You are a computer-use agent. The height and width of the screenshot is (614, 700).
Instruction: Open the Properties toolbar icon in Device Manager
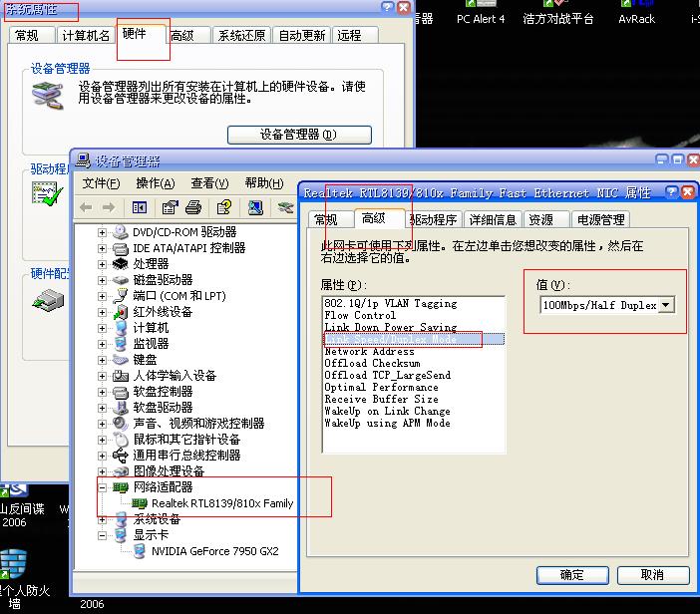pos(171,207)
